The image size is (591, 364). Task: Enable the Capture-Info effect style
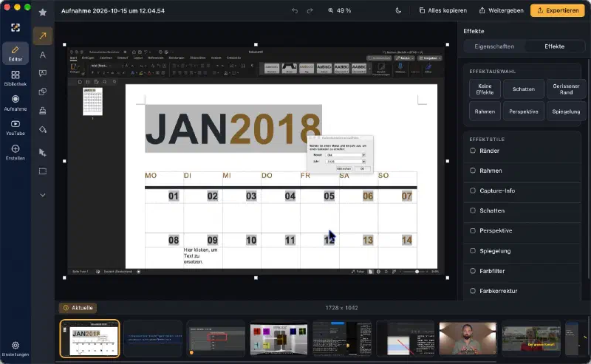[473, 190]
